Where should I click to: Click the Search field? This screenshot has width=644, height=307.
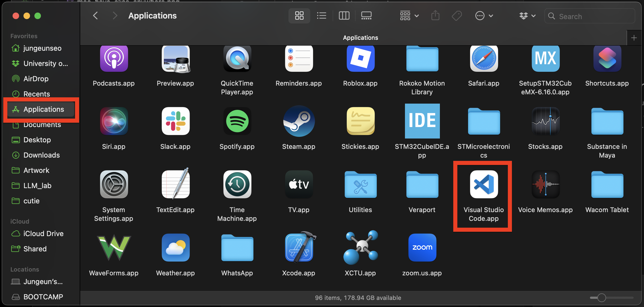[590, 16]
